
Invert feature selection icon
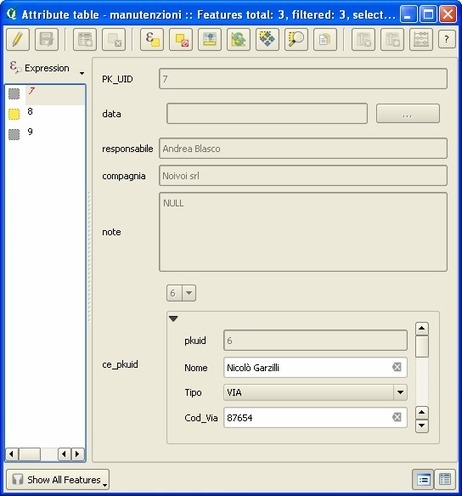[x=239, y=40]
